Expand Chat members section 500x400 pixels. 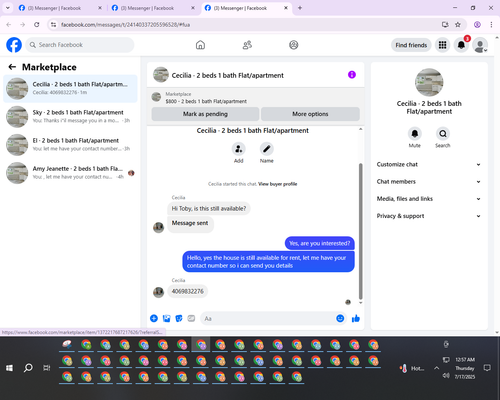click(429, 182)
